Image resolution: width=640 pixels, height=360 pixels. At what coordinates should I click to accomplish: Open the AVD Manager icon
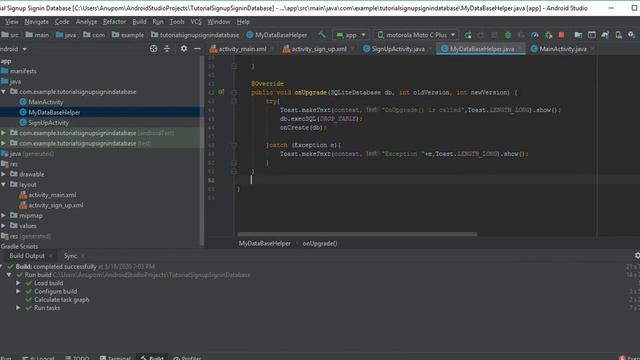point(618,35)
